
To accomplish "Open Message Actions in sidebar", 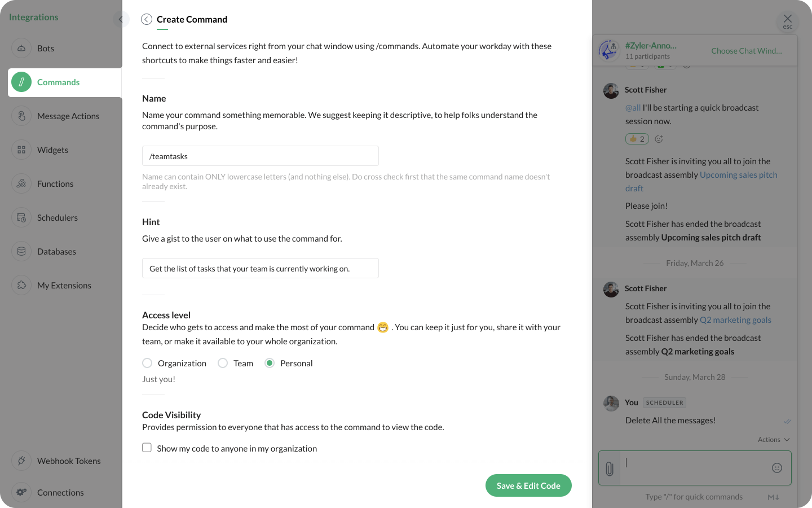I will click(x=68, y=116).
